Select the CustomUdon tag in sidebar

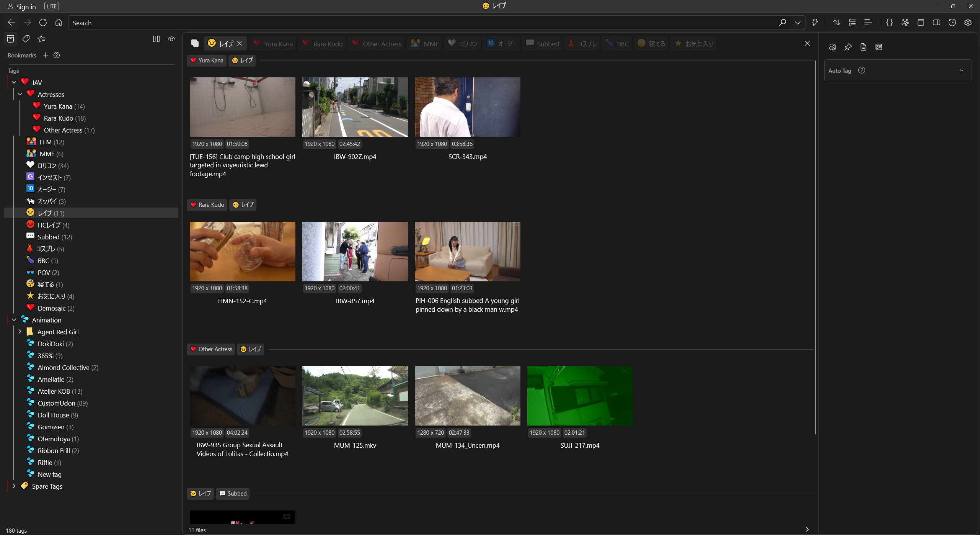[57, 403]
